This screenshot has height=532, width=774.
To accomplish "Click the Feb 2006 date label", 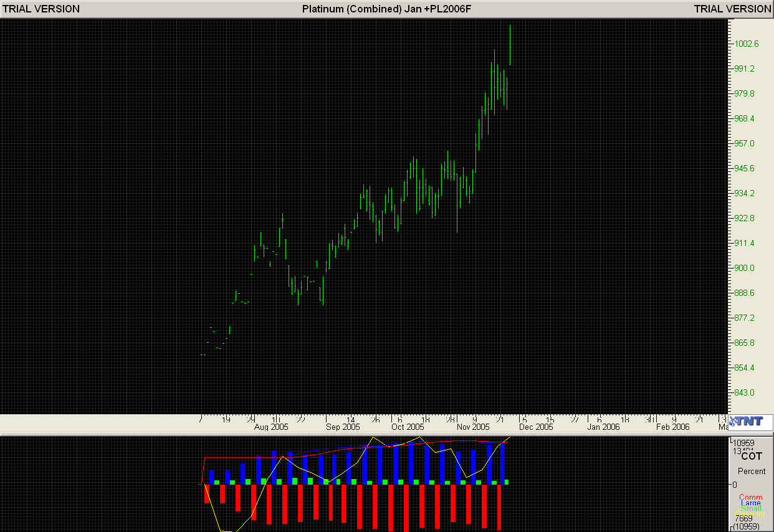I will pyautogui.click(x=672, y=427).
